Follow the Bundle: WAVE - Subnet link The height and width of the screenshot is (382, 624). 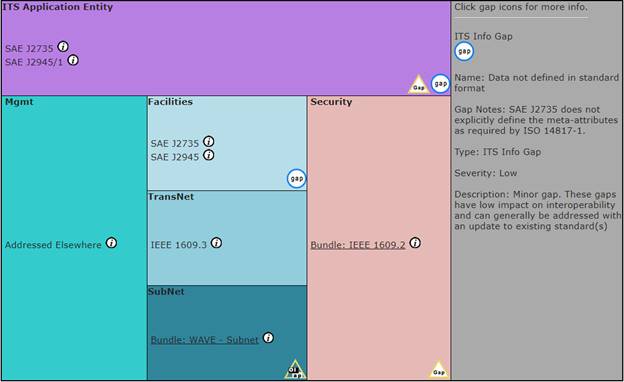pos(205,340)
